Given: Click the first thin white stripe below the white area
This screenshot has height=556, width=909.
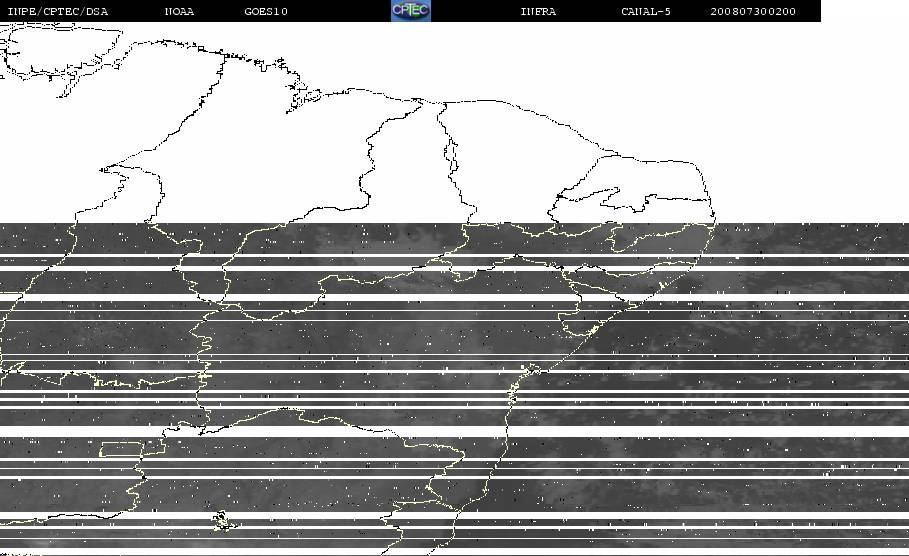Looking at the screenshot, I should (x=454, y=256).
